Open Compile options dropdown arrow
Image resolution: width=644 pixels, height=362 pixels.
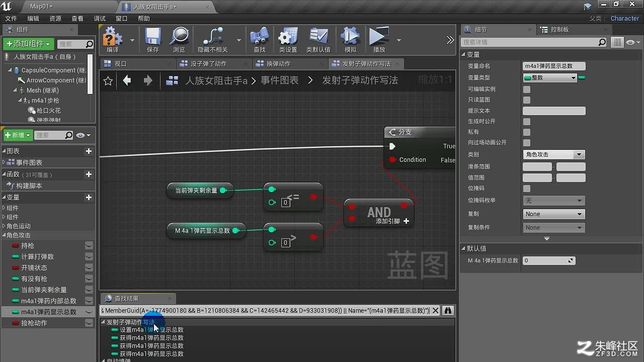(x=132, y=40)
